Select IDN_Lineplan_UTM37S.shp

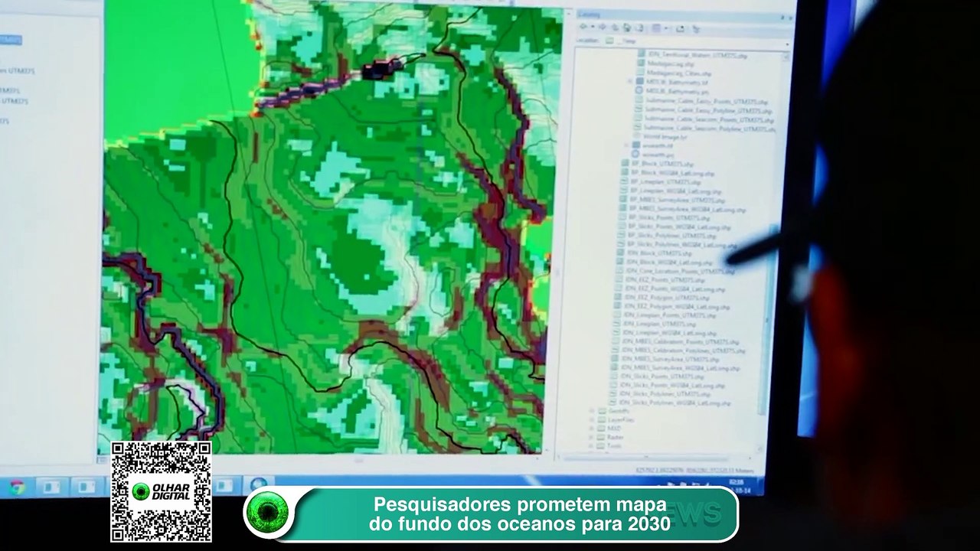659,324
